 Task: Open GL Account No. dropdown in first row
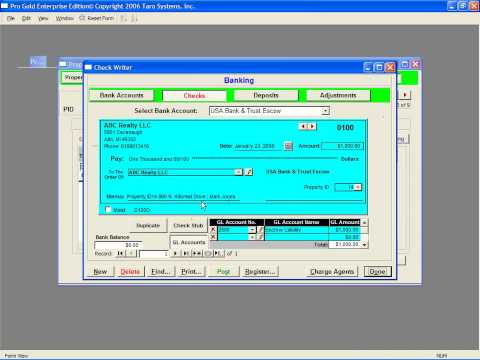pyautogui.click(x=252, y=230)
